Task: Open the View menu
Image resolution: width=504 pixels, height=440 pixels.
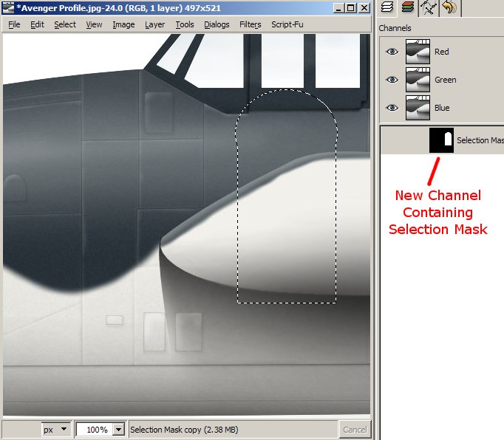Action: [x=94, y=24]
